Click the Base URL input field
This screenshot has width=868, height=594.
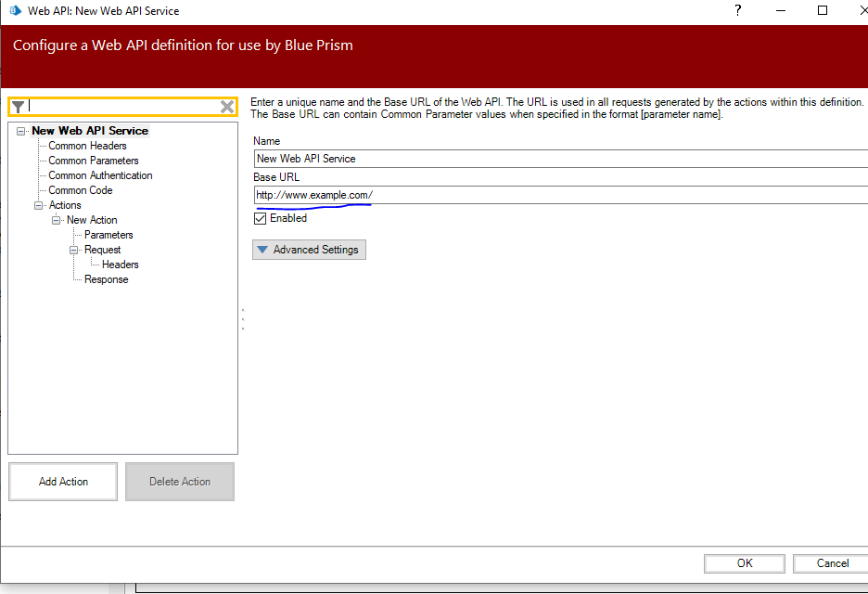coord(561,195)
